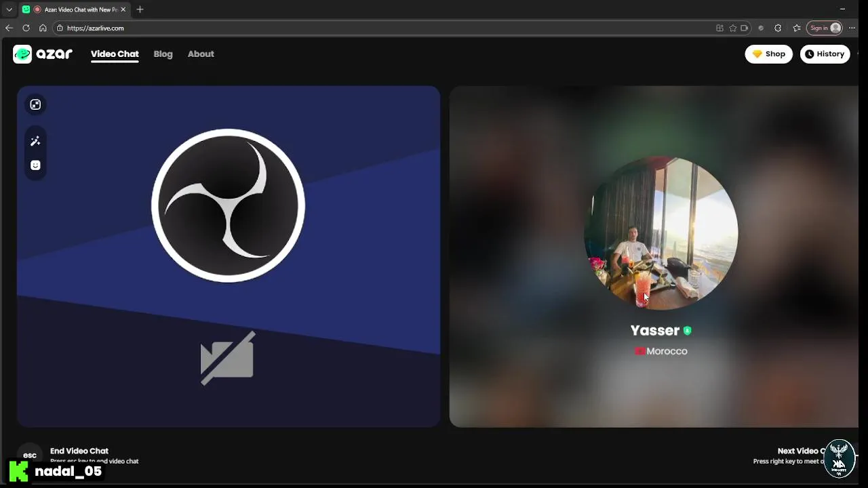Click the name Yasser
Image resolution: width=868 pixels, height=488 pixels.
coord(655,331)
